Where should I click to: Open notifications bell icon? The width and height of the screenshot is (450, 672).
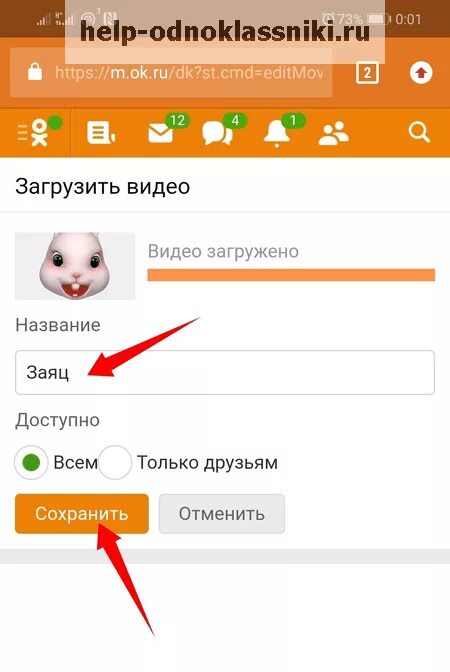coord(276,133)
